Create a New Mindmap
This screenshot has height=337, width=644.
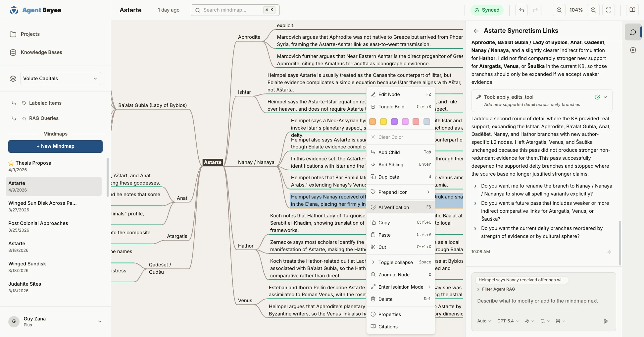pyautogui.click(x=55, y=146)
